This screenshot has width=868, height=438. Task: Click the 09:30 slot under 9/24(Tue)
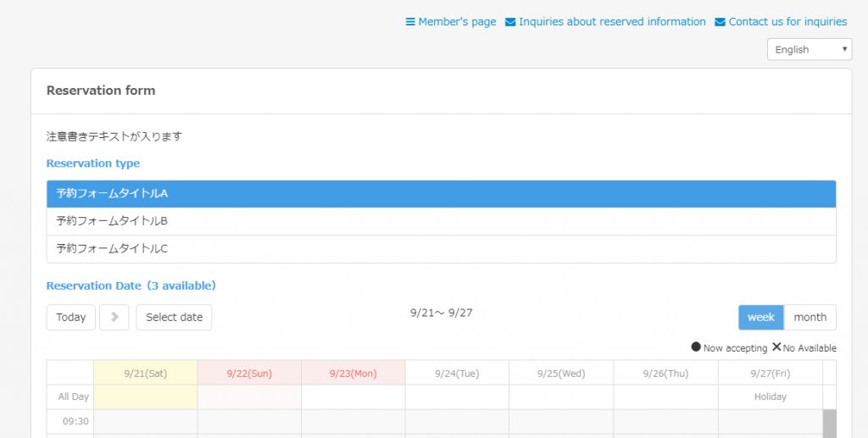point(457,421)
